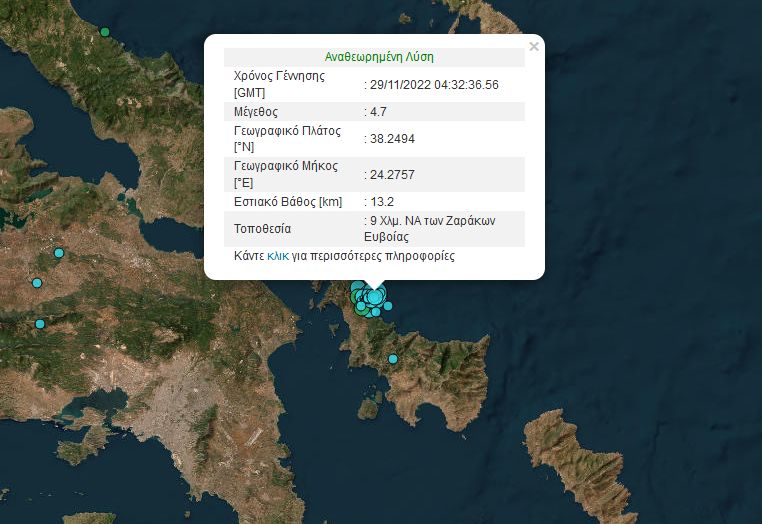762x524 pixels.
Task: Select the middle cyan marker of the three on the western mainland
Action: [x=37, y=283]
